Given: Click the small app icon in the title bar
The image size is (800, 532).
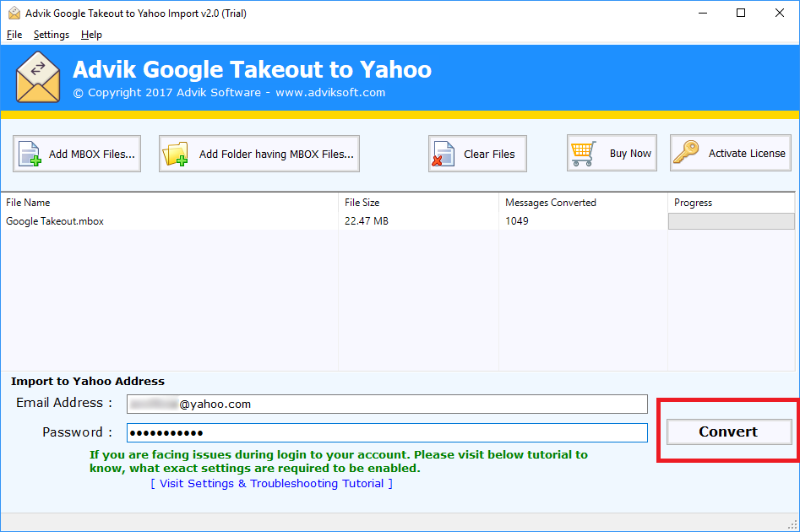Looking at the screenshot, I should point(14,13).
